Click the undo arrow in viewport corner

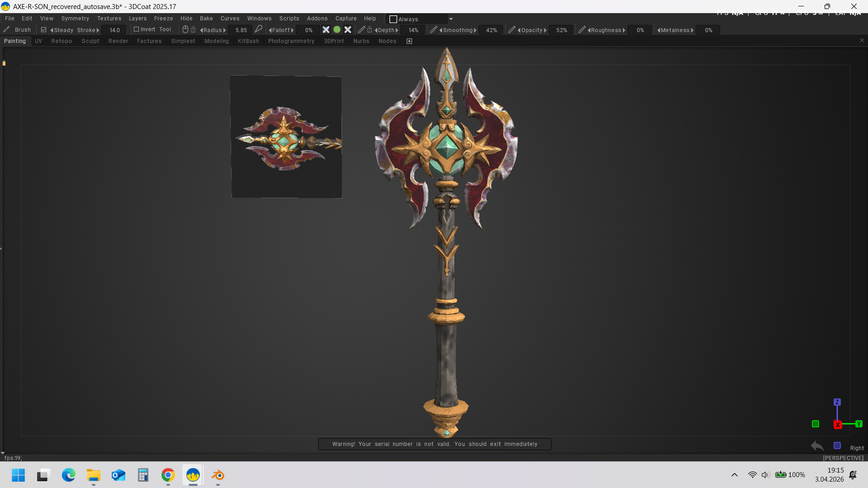click(x=817, y=446)
